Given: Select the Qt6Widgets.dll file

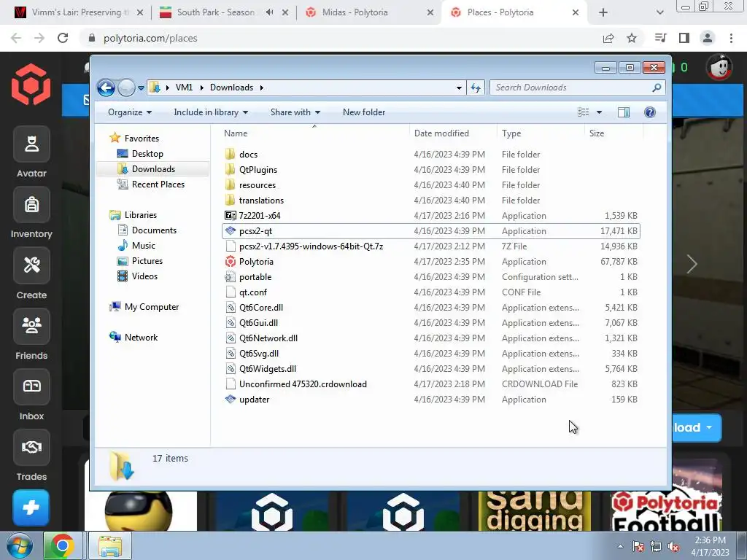Looking at the screenshot, I should click(x=431, y=368).
